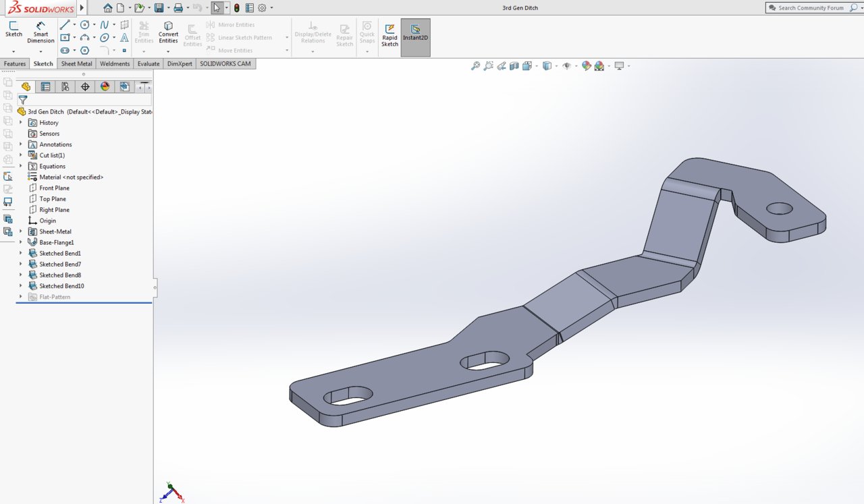Switch to the Sheet Metal tab
This screenshot has width=864, height=504.
coord(76,63)
